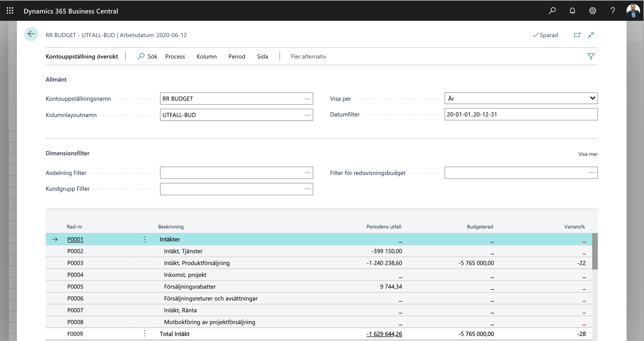Collapse the Dimensionsfilter section header
The height and width of the screenshot is (341, 644).
pyautogui.click(x=67, y=153)
